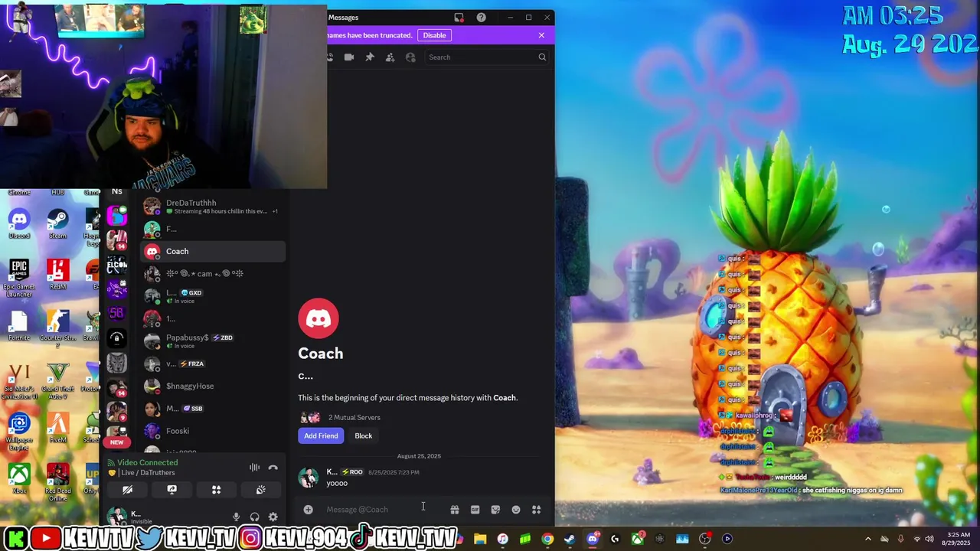Open the DM with "cam" in its name
This screenshot has width=980, height=551.
213,274
